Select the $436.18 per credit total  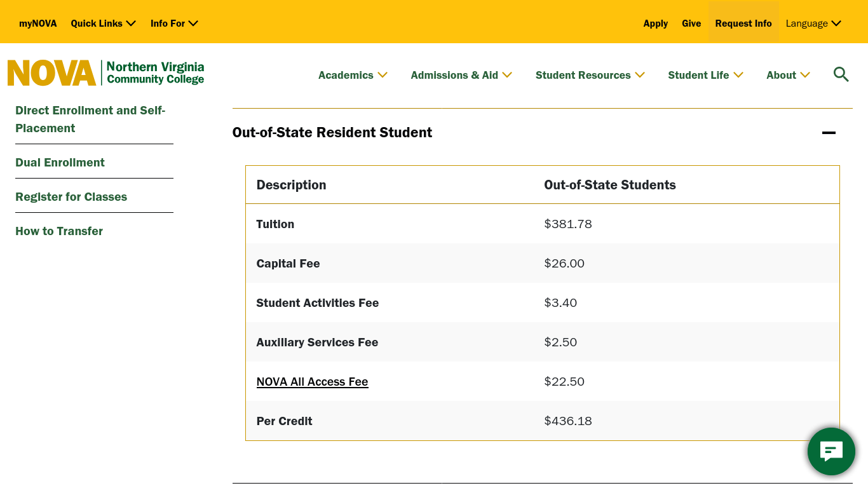568,421
